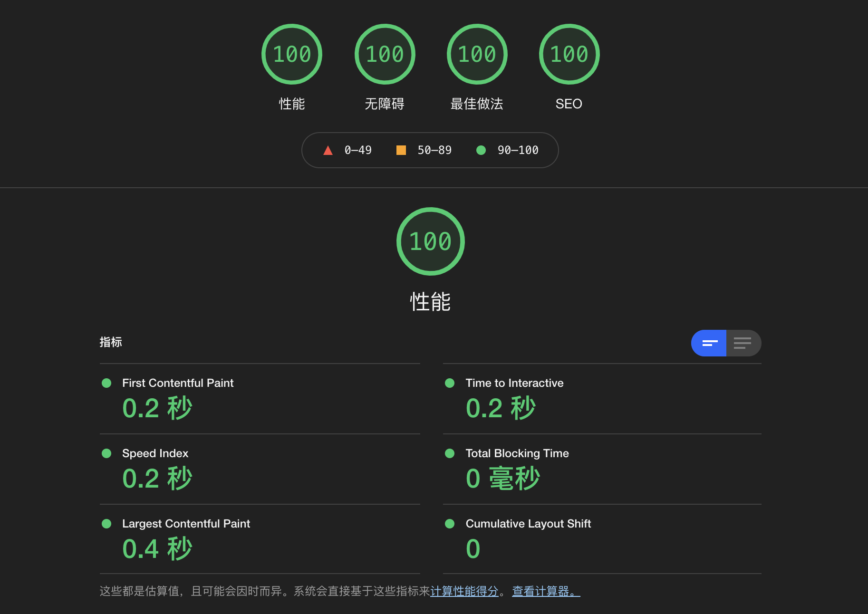The height and width of the screenshot is (614, 868).
Task: Click the SEO score gauge
Action: 569,54
